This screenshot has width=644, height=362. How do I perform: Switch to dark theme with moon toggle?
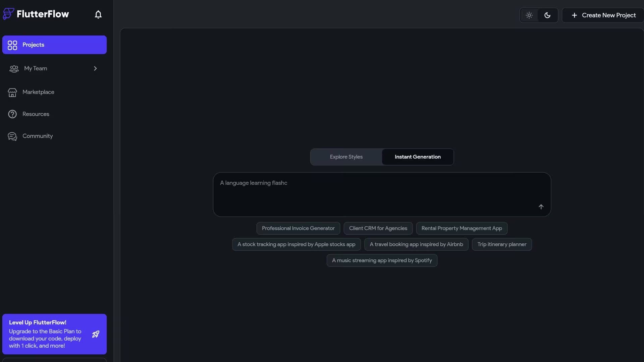[547, 15]
